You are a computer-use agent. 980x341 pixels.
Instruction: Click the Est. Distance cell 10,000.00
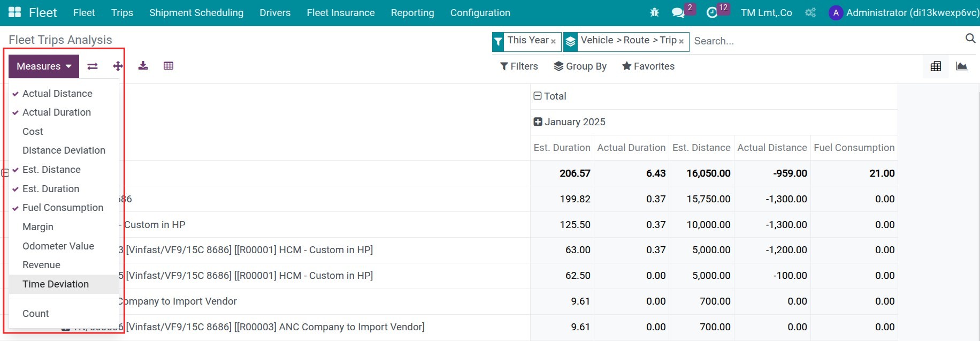(701, 225)
